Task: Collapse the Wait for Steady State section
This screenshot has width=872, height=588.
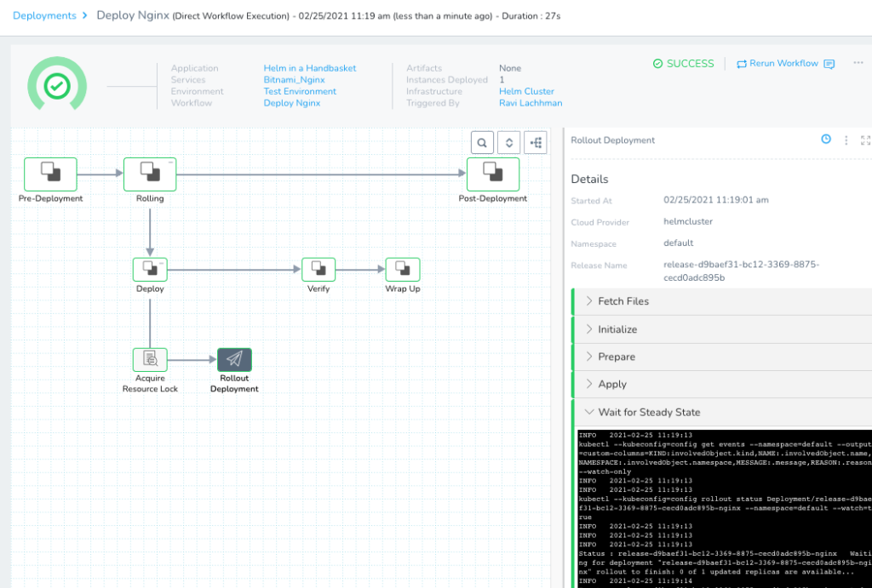Action: (x=721, y=413)
